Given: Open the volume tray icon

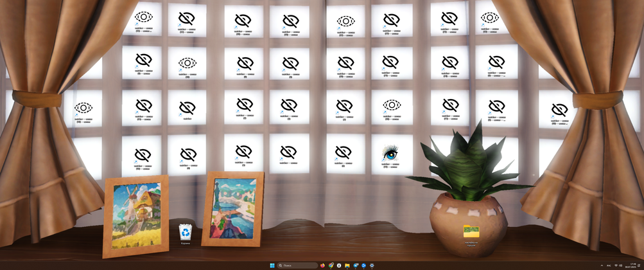Looking at the screenshot, I should point(621,265).
